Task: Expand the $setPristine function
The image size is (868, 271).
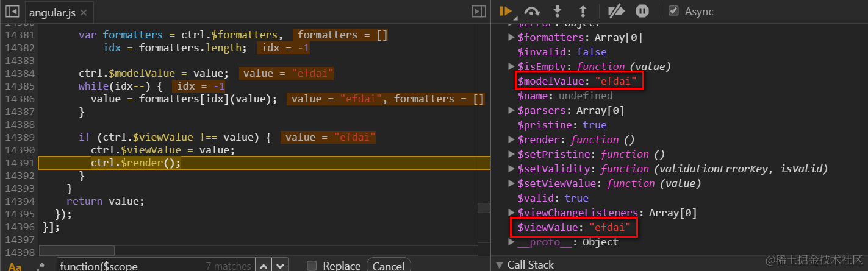Action: pos(512,154)
